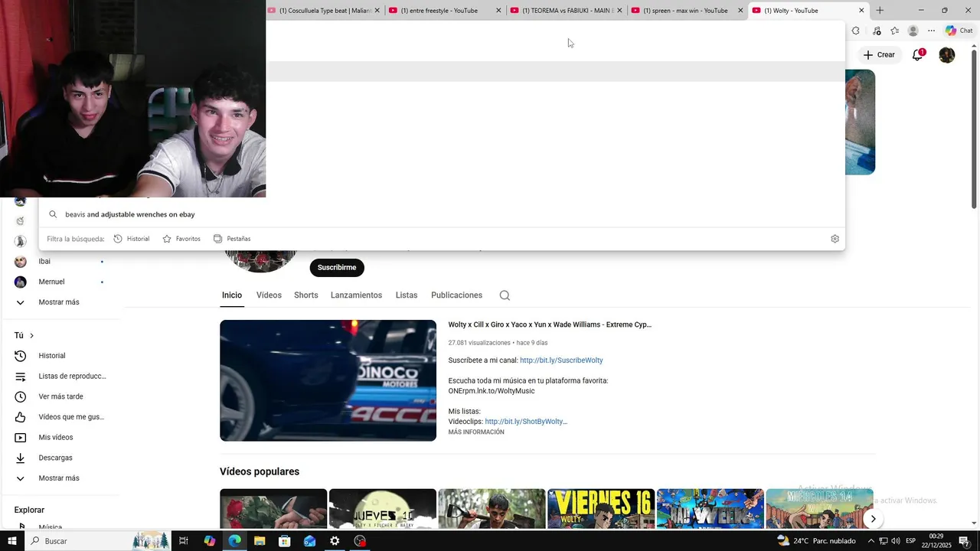The width and height of the screenshot is (980, 551).
Task: Open File Explorer from the taskbar
Action: point(260,541)
